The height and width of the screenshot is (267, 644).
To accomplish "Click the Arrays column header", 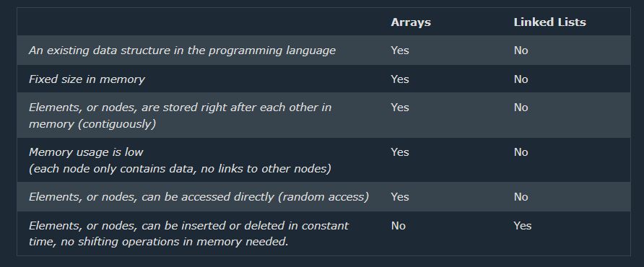I will tap(410, 22).
